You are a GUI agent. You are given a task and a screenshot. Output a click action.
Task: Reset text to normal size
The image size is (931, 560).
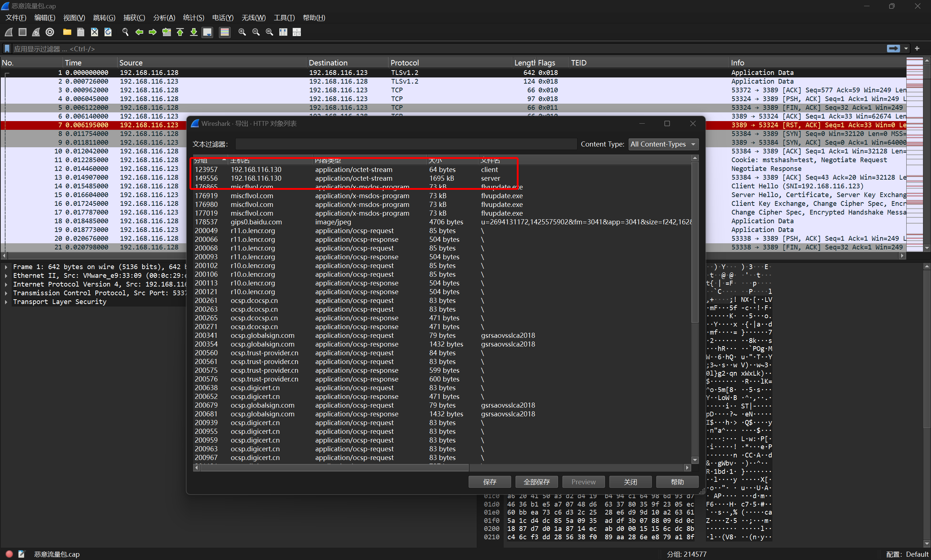tap(269, 32)
